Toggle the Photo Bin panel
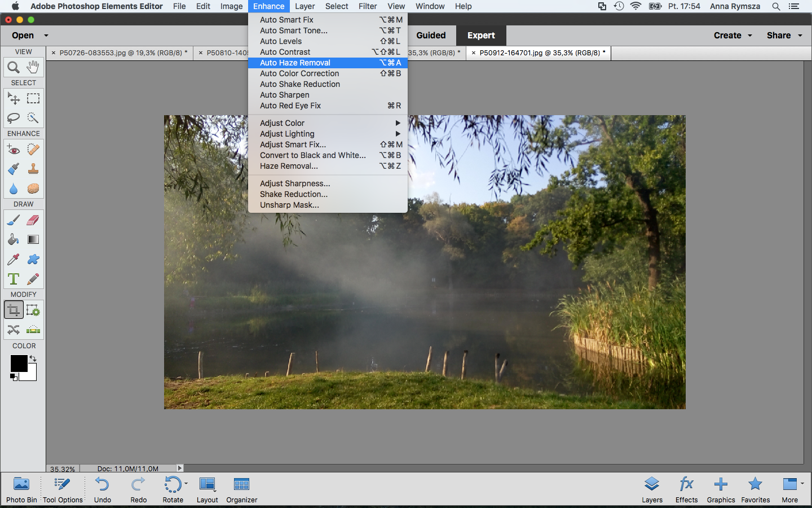The width and height of the screenshot is (812, 508). click(x=21, y=489)
